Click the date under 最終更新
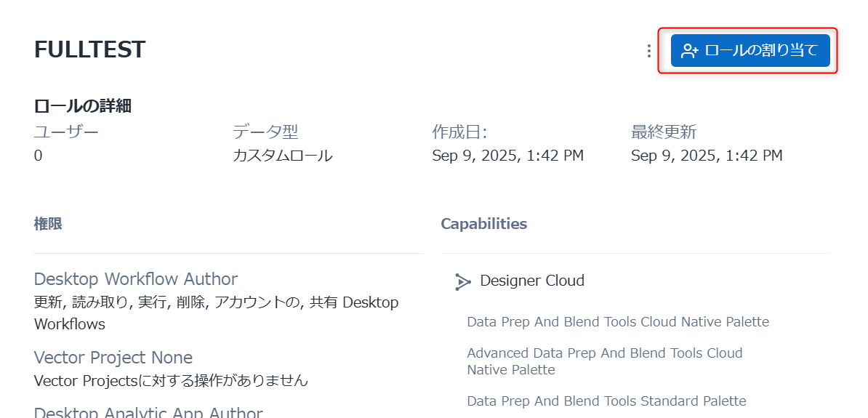 click(x=707, y=156)
